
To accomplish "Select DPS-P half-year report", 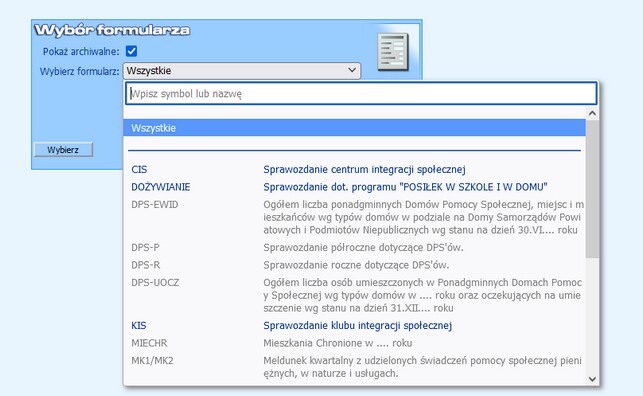I will pos(354,248).
